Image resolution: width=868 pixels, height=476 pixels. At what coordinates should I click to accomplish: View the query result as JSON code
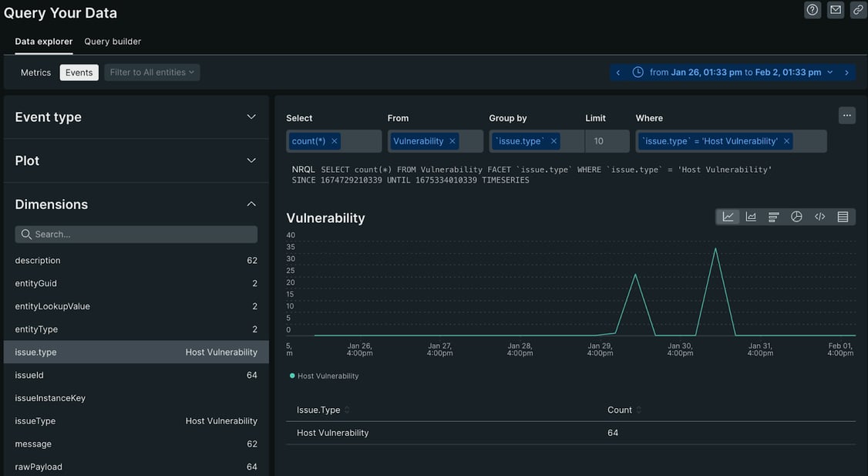[819, 216]
